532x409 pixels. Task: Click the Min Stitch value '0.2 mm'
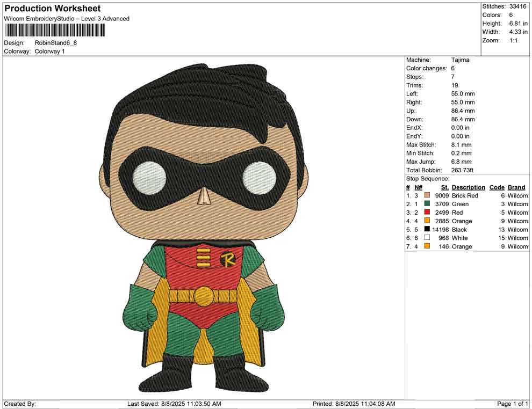tap(461, 153)
